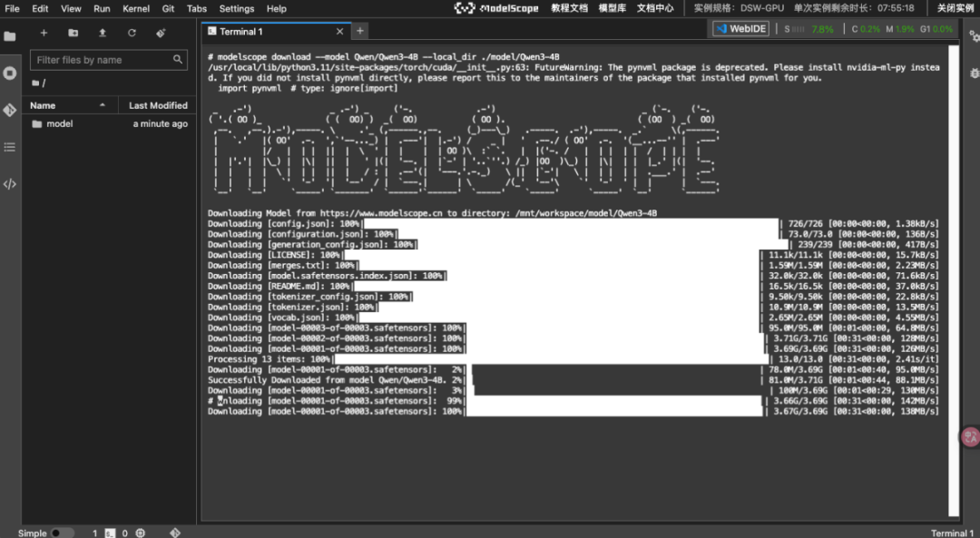Click the terminal vertical scrollbar
This screenshot has width=980, height=538.
click(x=953, y=281)
